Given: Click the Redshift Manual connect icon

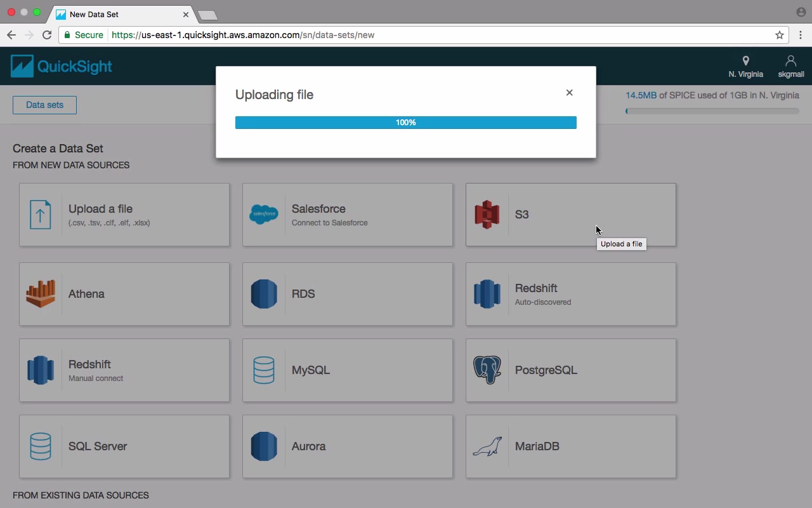Looking at the screenshot, I should click(41, 370).
